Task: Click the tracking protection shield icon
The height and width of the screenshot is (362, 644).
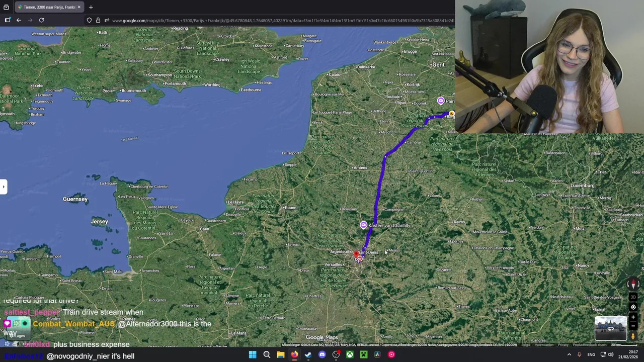Action: point(89,20)
